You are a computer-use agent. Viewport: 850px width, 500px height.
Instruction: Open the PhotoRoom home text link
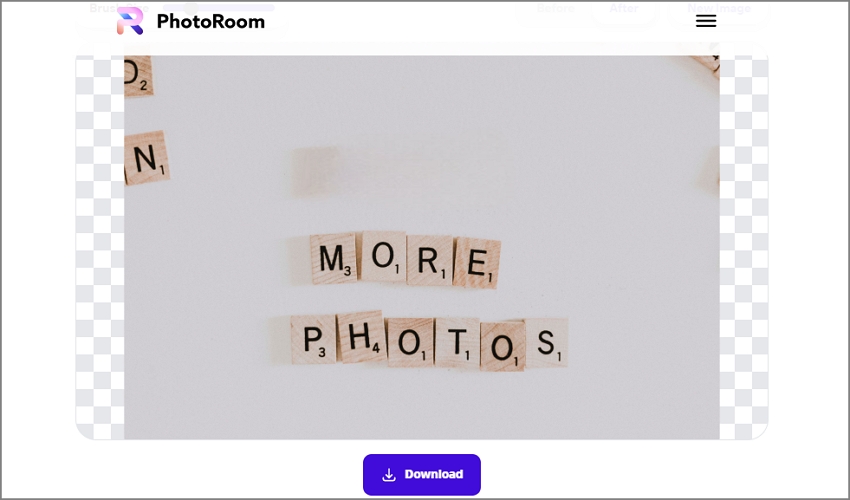(211, 21)
